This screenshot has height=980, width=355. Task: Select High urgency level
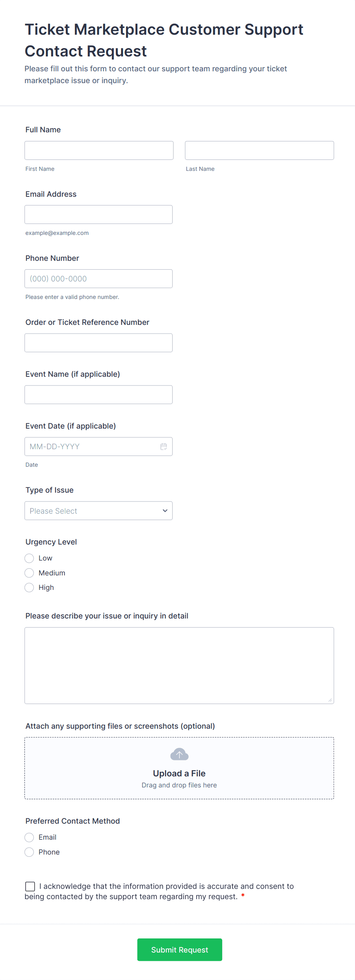click(29, 588)
